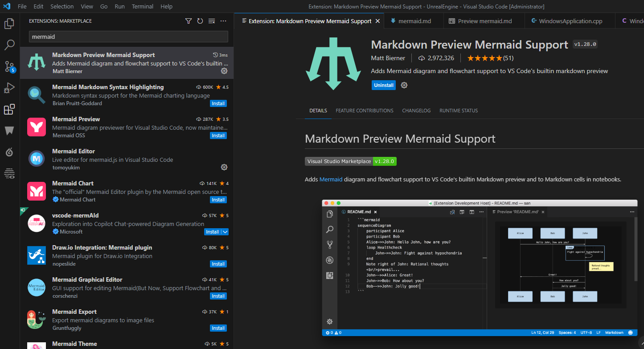Click the Mermaid Chart extension icon

[36, 191]
